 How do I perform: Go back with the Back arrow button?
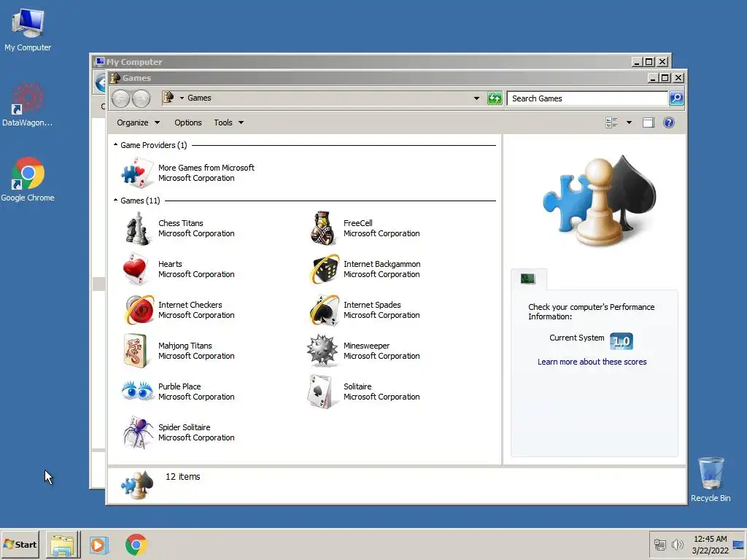121,98
